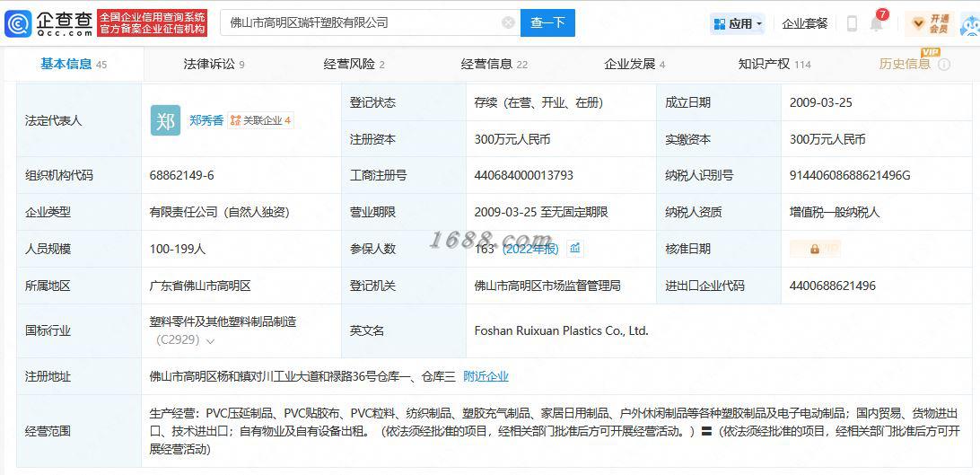Click the 郑 legal representative avatar

(x=166, y=120)
